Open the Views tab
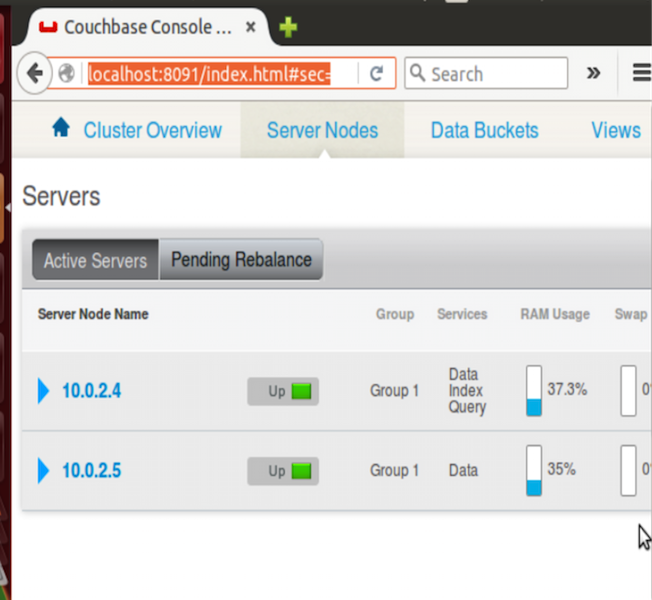The height and width of the screenshot is (600, 652). (616, 130)
